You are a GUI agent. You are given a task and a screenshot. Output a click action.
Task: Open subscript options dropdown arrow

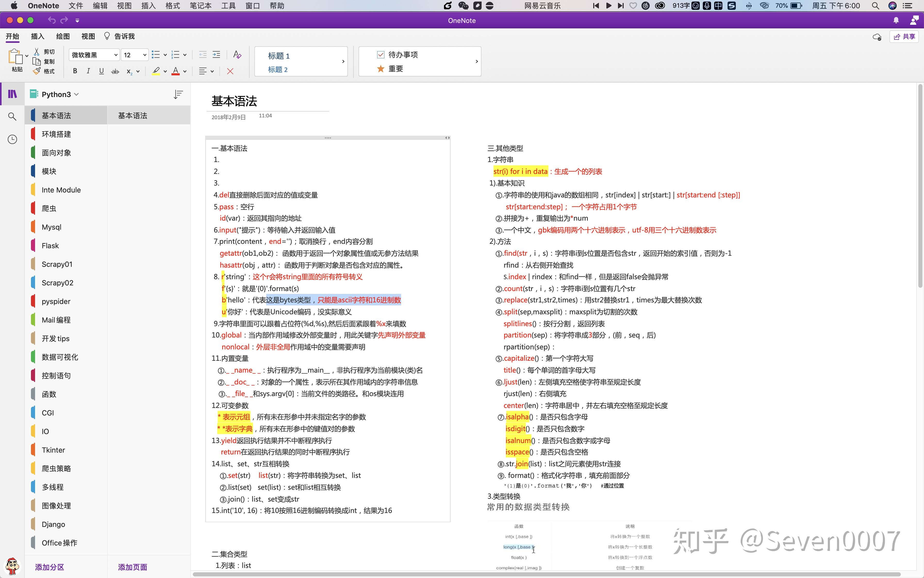click(138, 71)
